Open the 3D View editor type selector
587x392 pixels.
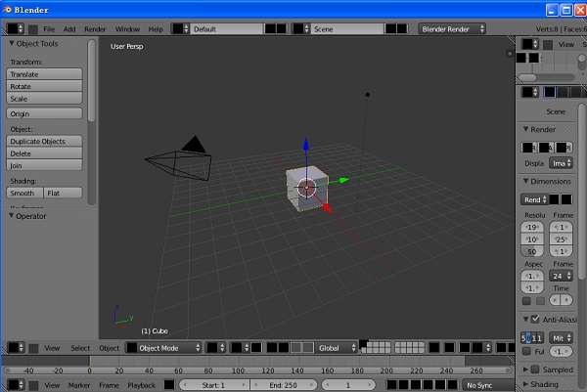point(16,347)
